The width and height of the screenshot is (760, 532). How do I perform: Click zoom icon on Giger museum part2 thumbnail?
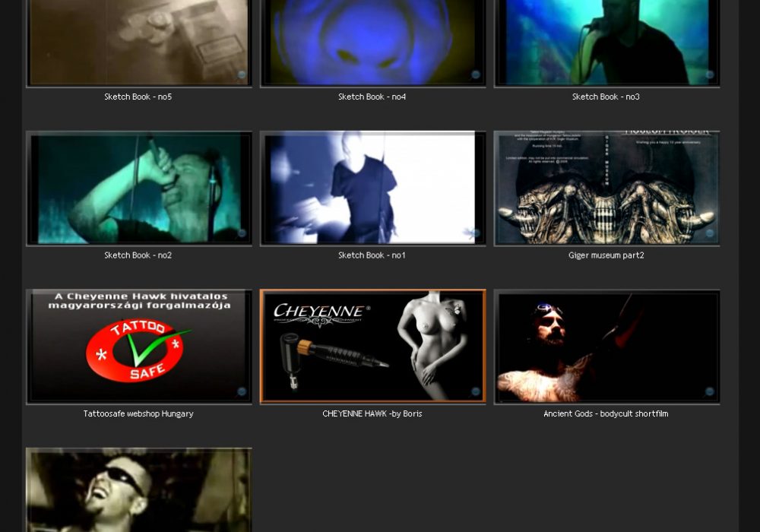[x=710, y=233]
